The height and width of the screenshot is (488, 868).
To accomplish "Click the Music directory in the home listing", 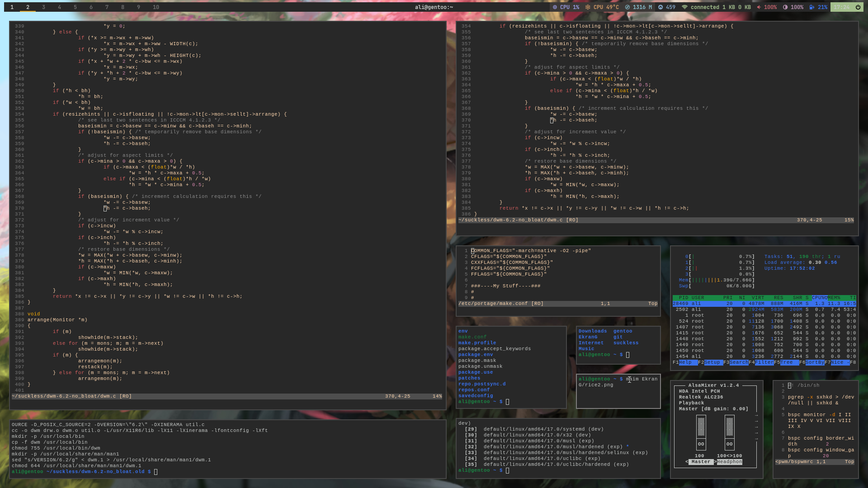I will [x=586, y=349].
